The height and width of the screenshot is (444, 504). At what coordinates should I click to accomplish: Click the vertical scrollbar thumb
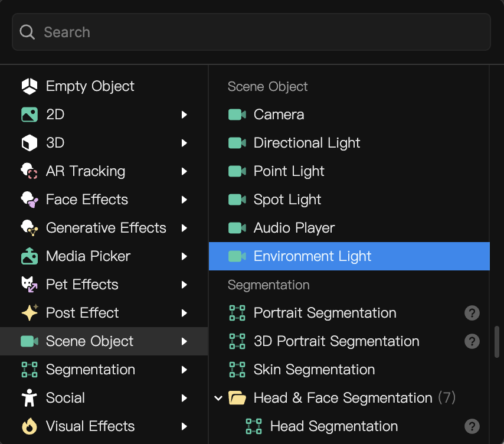coord(496,342)
